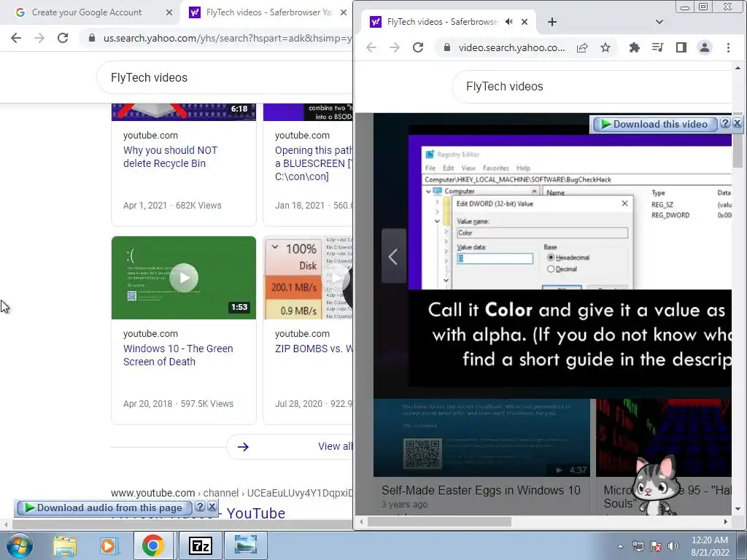The image size is (747, 560).
Task: Click the vertical scrollbar up arrow in right window
Action: click(738, 68)
